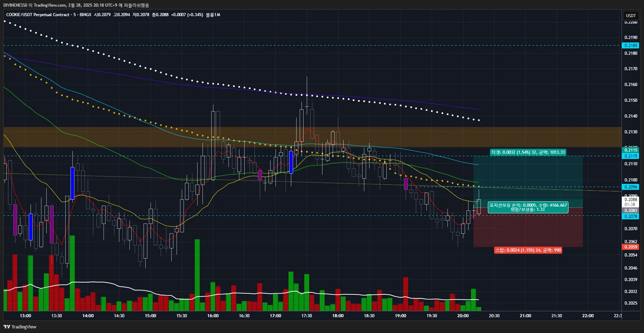Viewport: 644px width, 333px height.
Task: Click the cyan 0.2185 price line label
Action: point(631,46)
